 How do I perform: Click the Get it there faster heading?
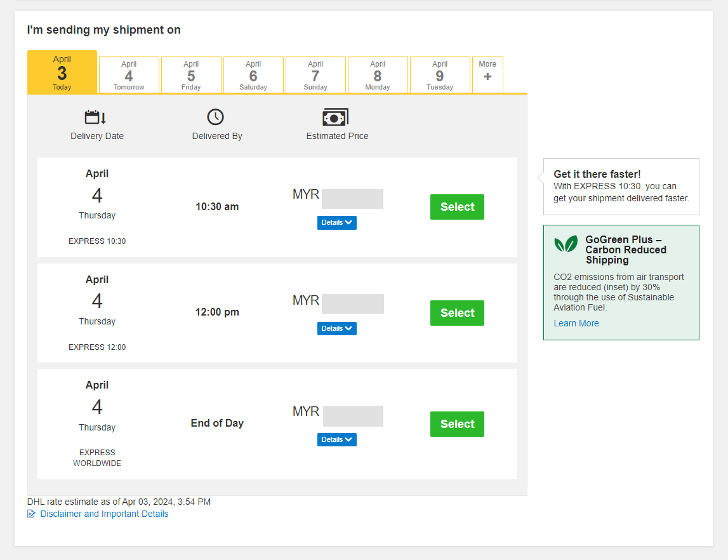coord(597,174)
